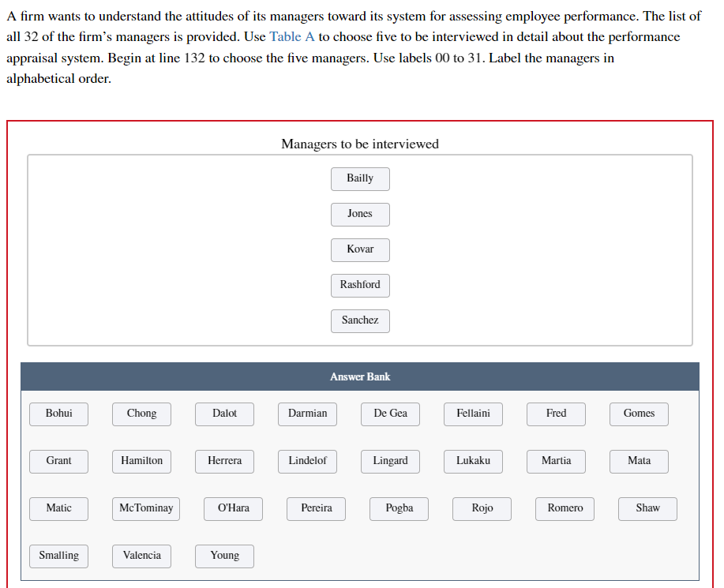This screenshot has height=588, width=724.
Task: Select the Rojo answer chip
Action: (482, 509)
